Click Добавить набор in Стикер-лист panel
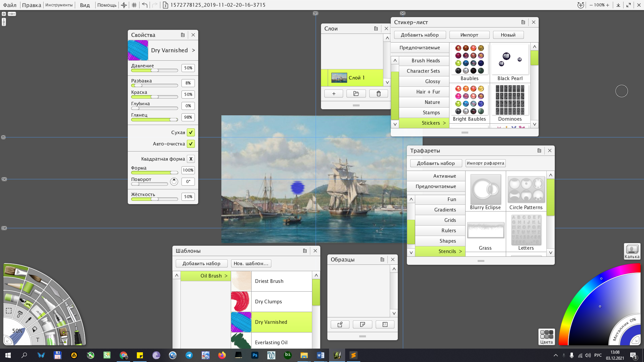The image size is (644, 362). [x=420, y=35]
